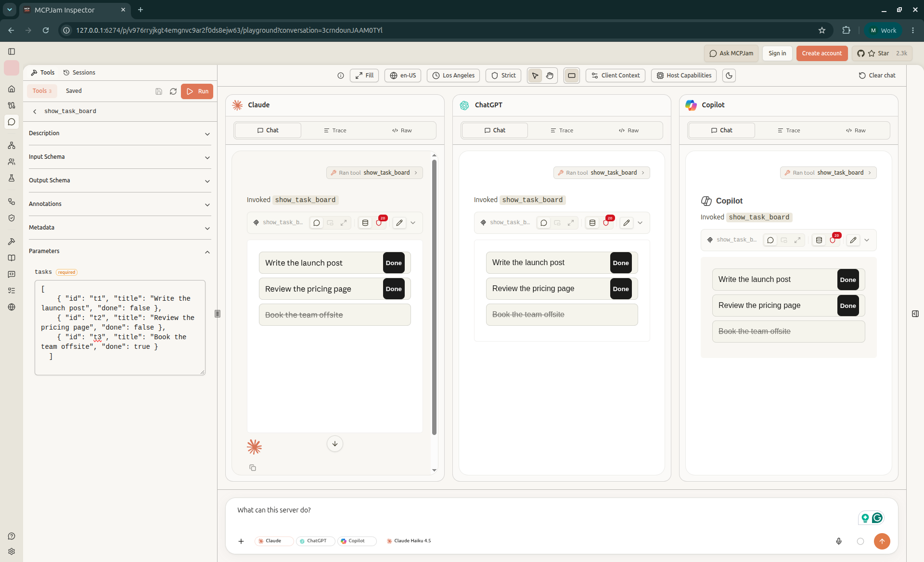924x562 pixels.
Task: Expand the Input Schema section
Action: 119,157
